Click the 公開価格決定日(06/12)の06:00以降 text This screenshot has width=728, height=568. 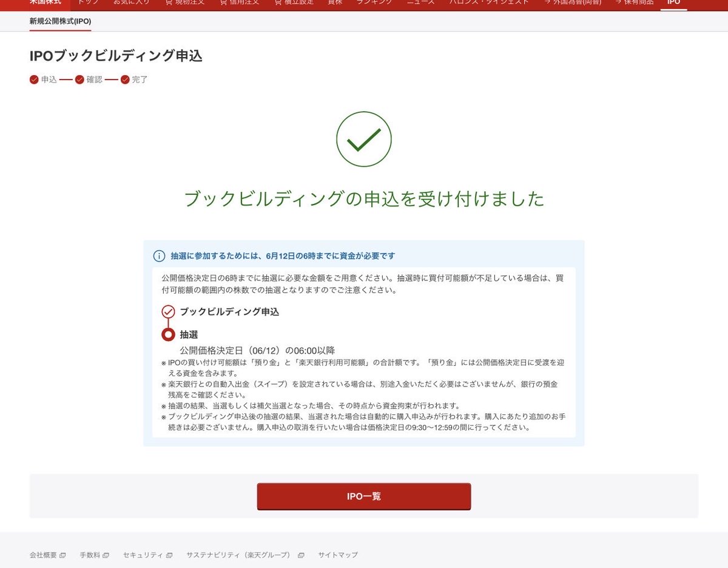[x=257, y=350]
